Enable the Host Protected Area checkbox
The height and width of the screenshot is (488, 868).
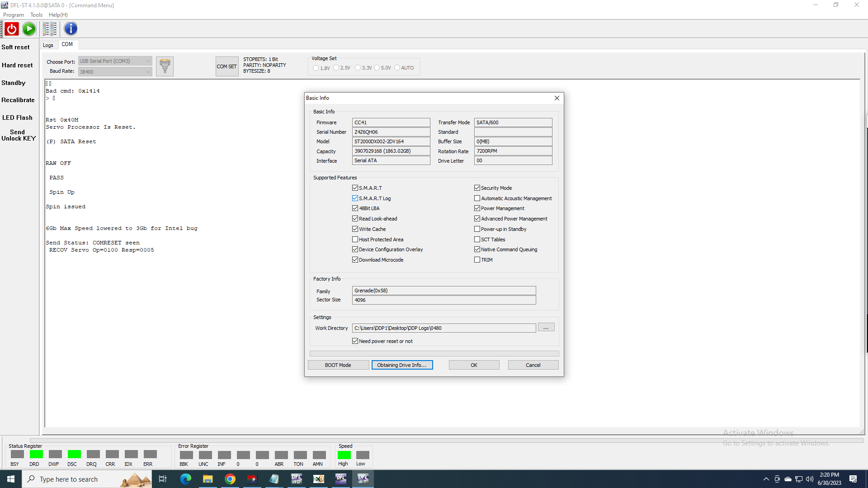(355, 239)
